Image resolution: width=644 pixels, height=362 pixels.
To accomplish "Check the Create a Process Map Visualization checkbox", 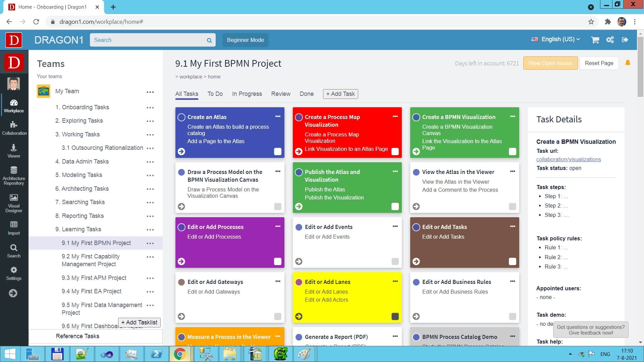I will (395, 152).
